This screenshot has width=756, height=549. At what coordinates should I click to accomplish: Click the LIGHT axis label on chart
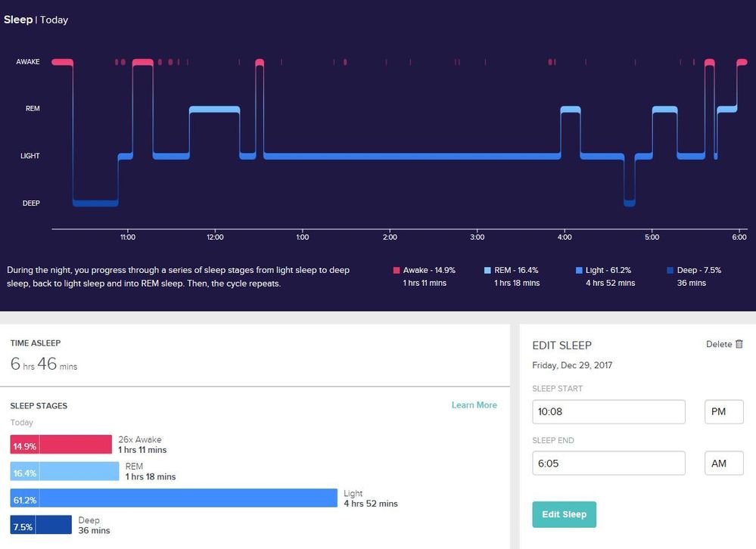coord(30,156)
